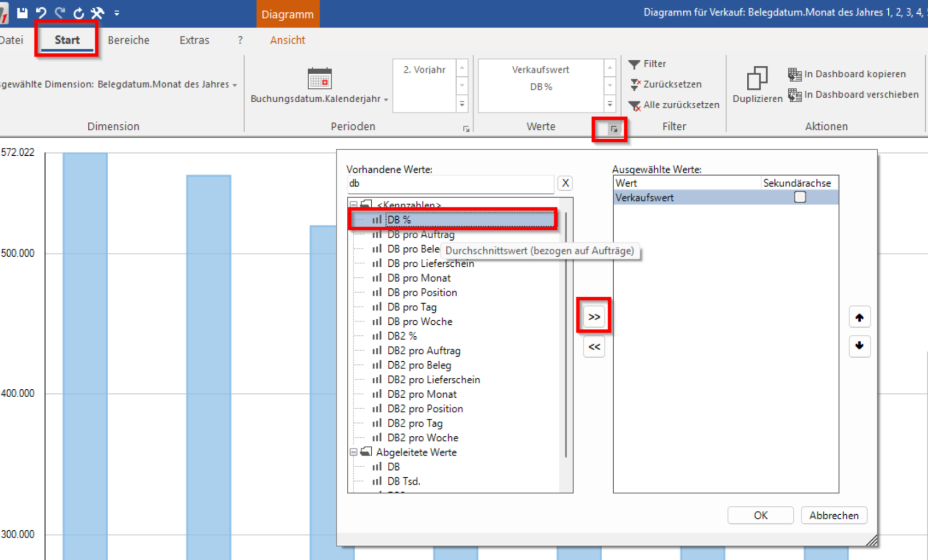Open the quick access customize arrow
This screenshot has height=560, width=928.
(117, 13)
